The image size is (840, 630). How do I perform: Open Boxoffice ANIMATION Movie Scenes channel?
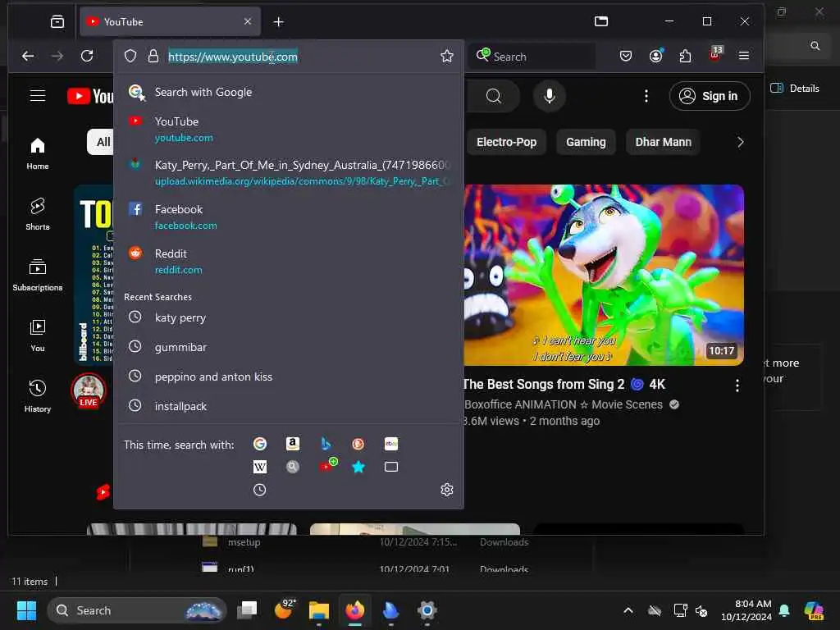[x=564, y=404]
